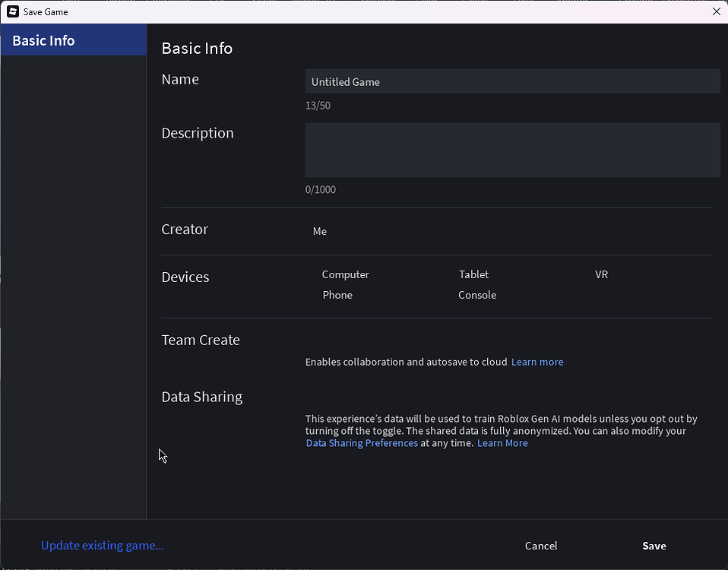Select the Basic Info sidebar tab
728x570 pixels.
43,40
